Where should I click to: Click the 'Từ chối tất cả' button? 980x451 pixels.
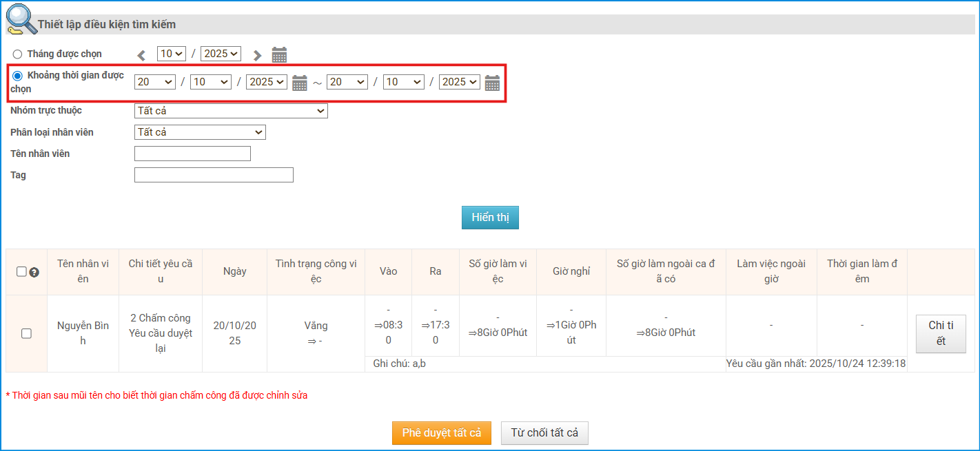(544, 433)
